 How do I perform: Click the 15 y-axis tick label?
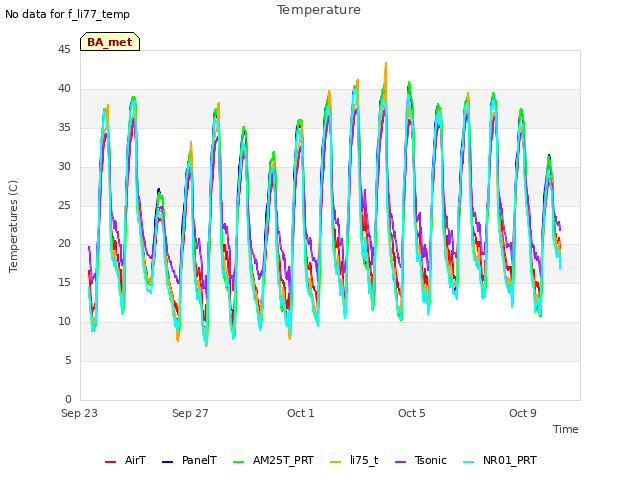click(x=64, y=282)
